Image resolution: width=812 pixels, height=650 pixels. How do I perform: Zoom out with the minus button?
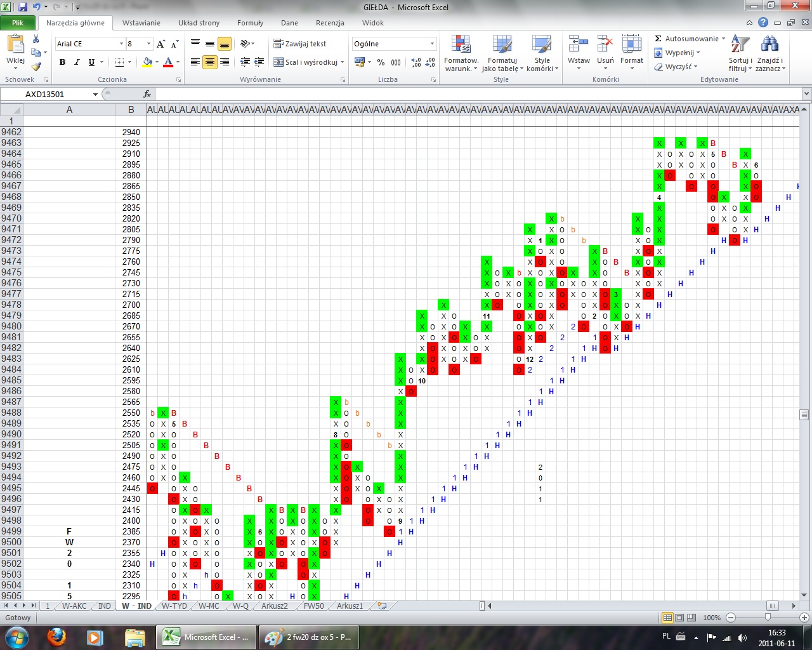click(731, 618)
